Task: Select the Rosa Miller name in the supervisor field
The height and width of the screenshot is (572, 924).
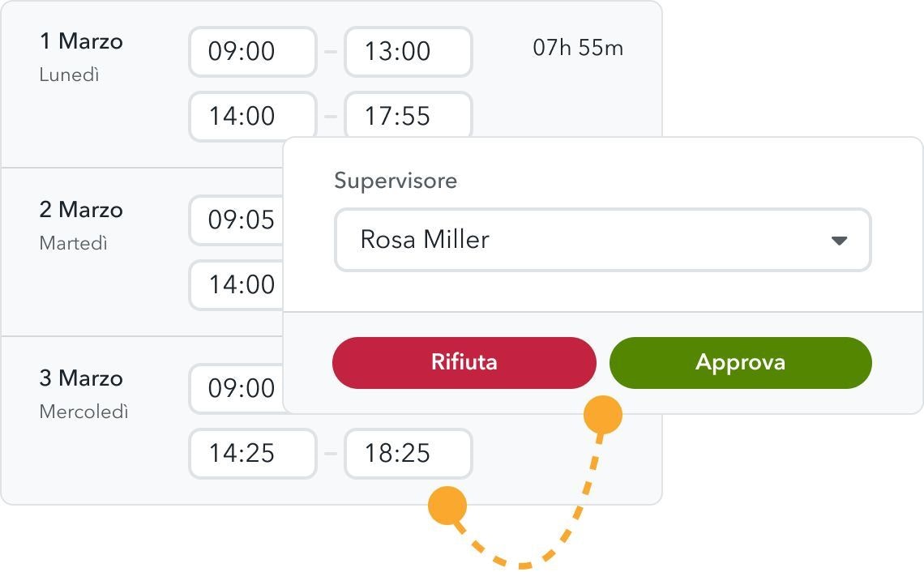Action: [x=425, y=240]
